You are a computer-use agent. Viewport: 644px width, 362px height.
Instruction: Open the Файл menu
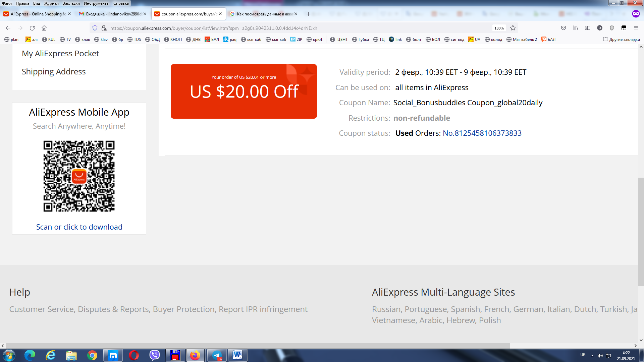(x=7, y=3)
